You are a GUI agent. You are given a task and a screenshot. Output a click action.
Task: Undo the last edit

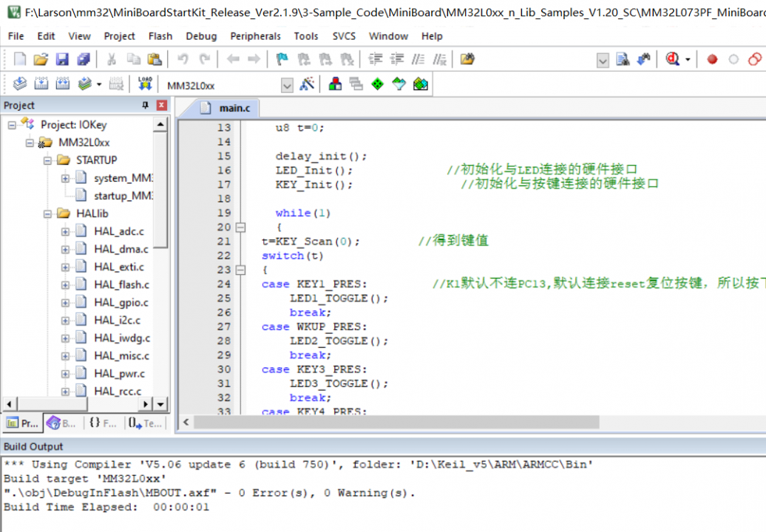coord(183,59)
